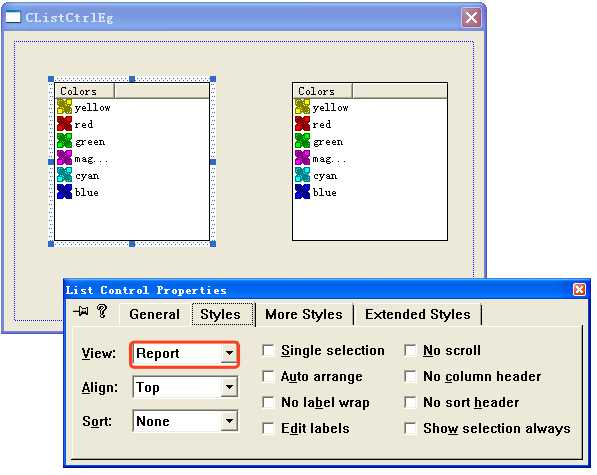Select red item icon in right list
This screenshot has width=597, height=475.
point(302,124)
